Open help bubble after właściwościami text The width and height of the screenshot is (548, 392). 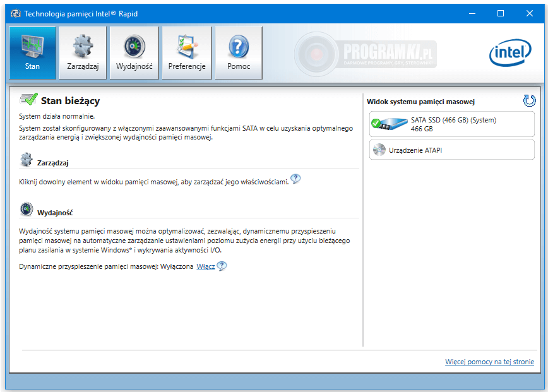(x=295, y=179)
